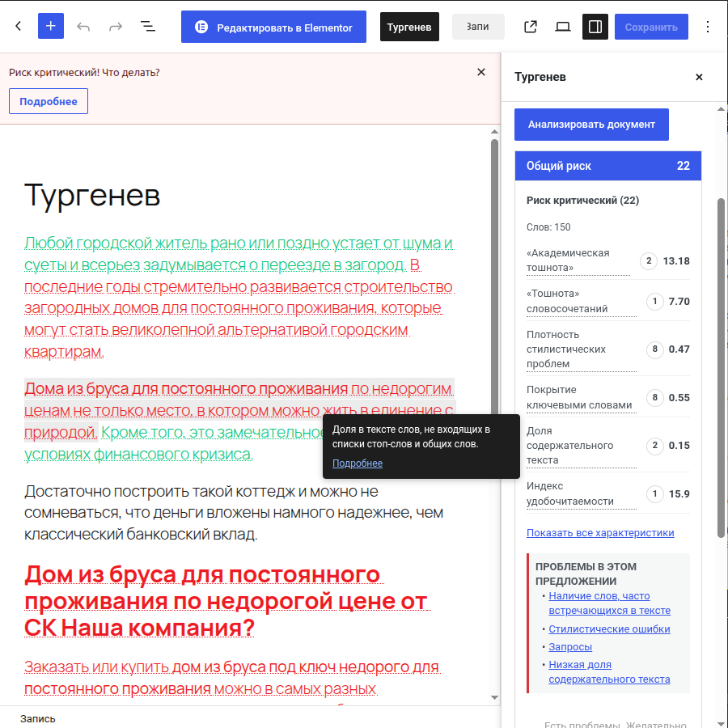Viewport: 728px width, 728px height.
Task: Toggle the Тургенев plugin toolbar button
Action: 409,27
